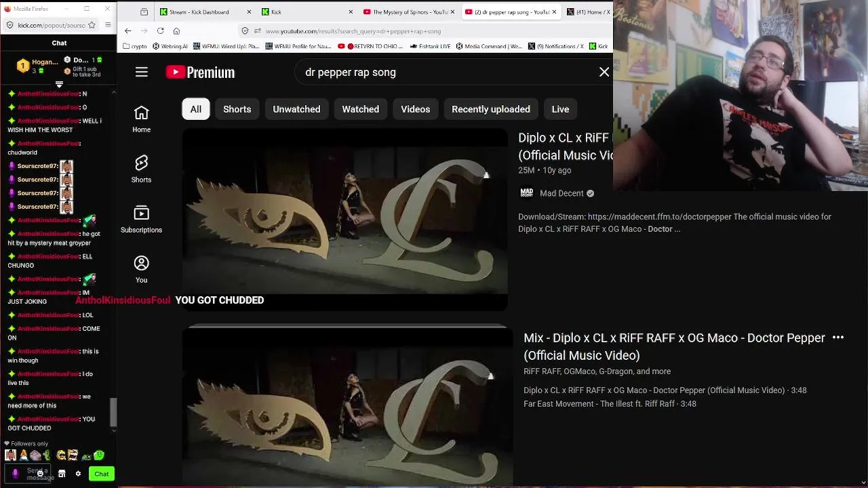Click the Mad Decent channel avatar
This screenshot has height=488, width=868.
tap(527, 193)
